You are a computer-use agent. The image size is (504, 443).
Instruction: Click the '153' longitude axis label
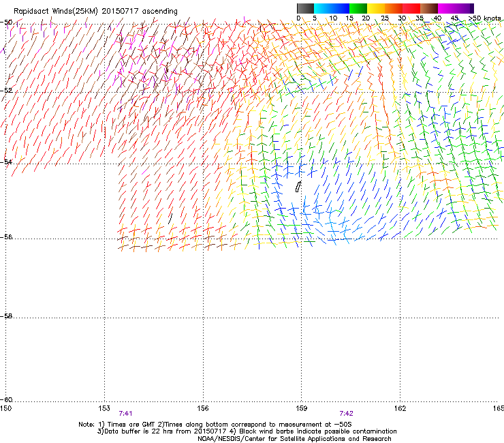(104, 408)
